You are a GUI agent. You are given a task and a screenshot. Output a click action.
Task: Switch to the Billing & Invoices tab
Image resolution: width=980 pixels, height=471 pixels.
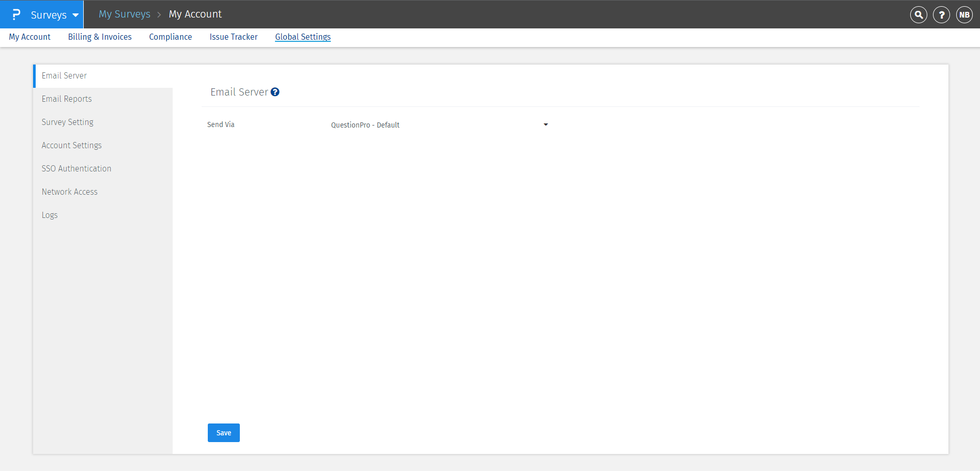[99, 37]
